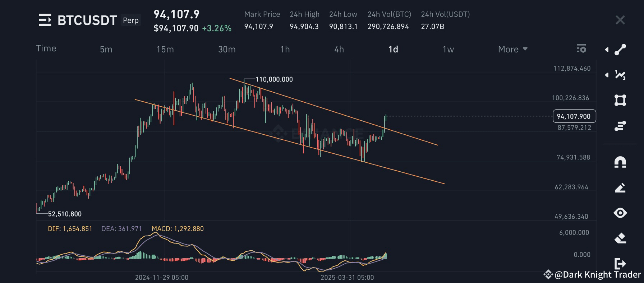Viewport: 644px width, 283px height.
Task: Expand the pattern tools arrow
Action: pyautogui.click(x=607, y=75)
